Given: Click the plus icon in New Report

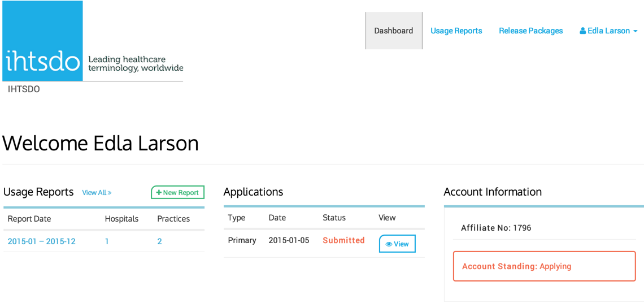Looking at the screenshot, I should (x=159, y=192).
